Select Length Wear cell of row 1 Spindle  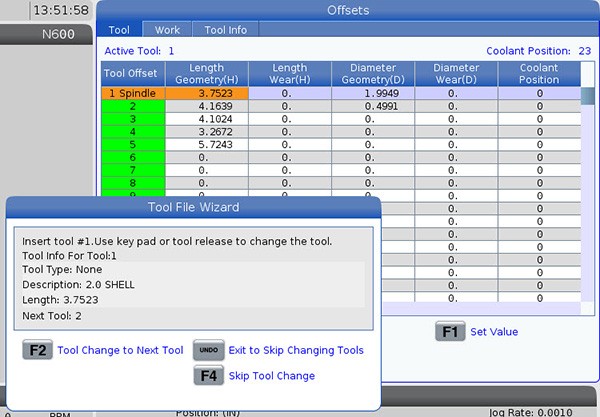tap(290, 93)
